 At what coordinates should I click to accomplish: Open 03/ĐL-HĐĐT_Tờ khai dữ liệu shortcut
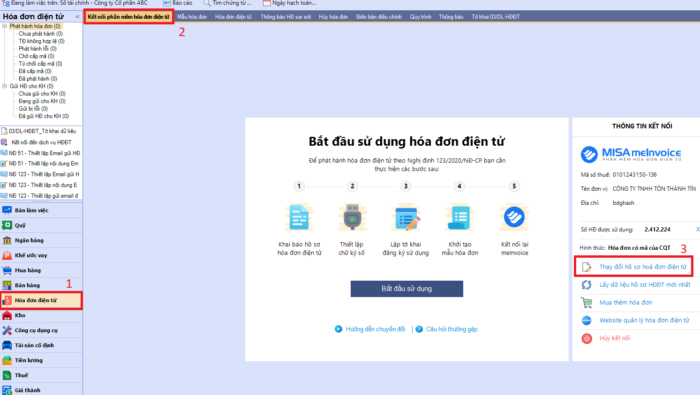tap(39, 131)
